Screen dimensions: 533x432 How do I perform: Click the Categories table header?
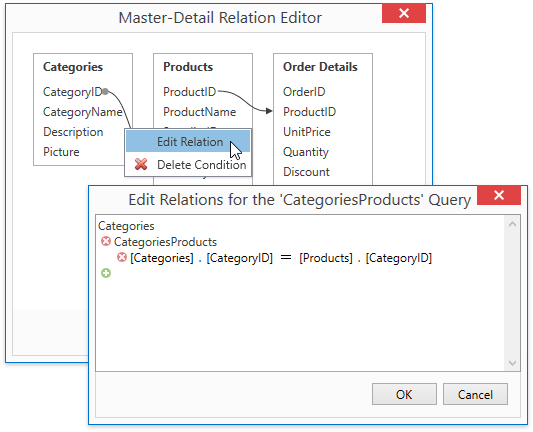pos(73,67)
